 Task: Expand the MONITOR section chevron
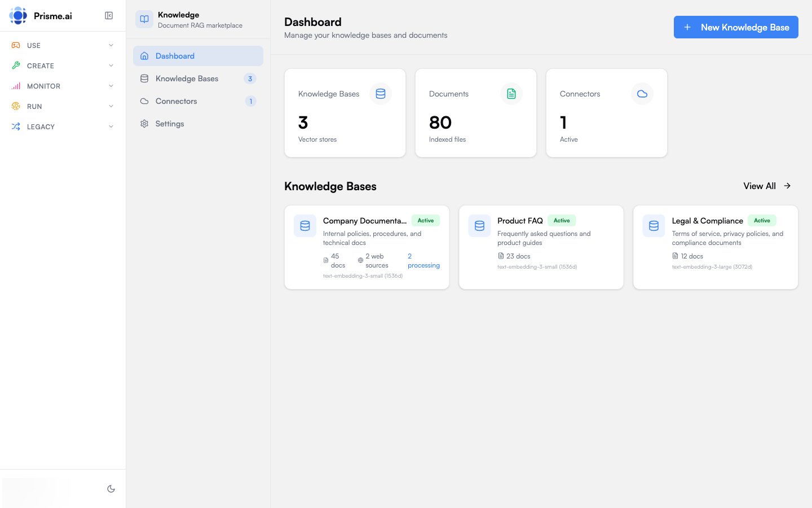[111, 86]
